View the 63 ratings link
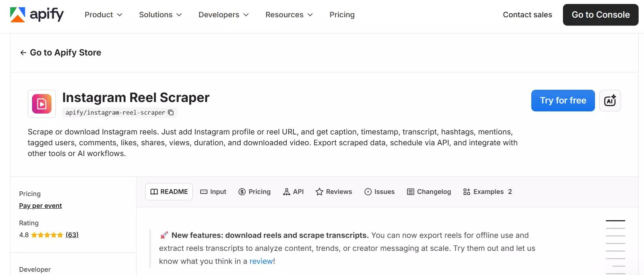The width and height of the screenshot is (644, 275). 72,235
